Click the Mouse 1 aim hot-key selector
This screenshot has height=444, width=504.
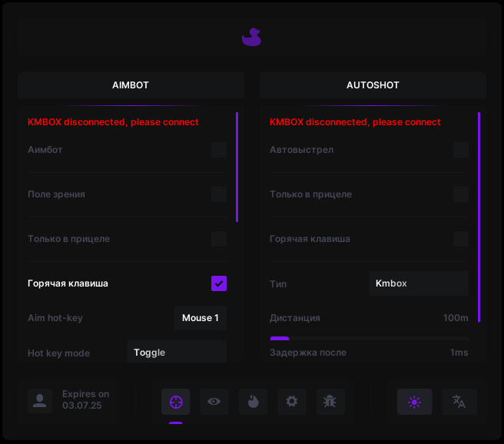(200, 318)
